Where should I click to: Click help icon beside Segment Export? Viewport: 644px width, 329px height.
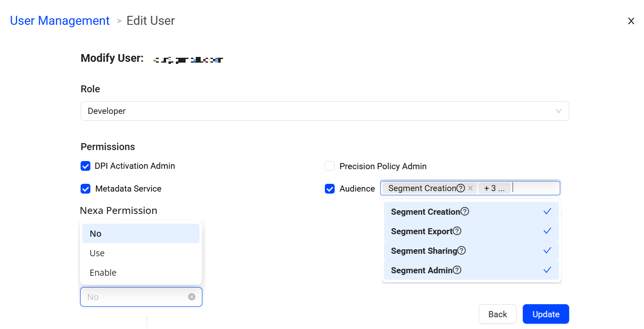tap(457, 231)
